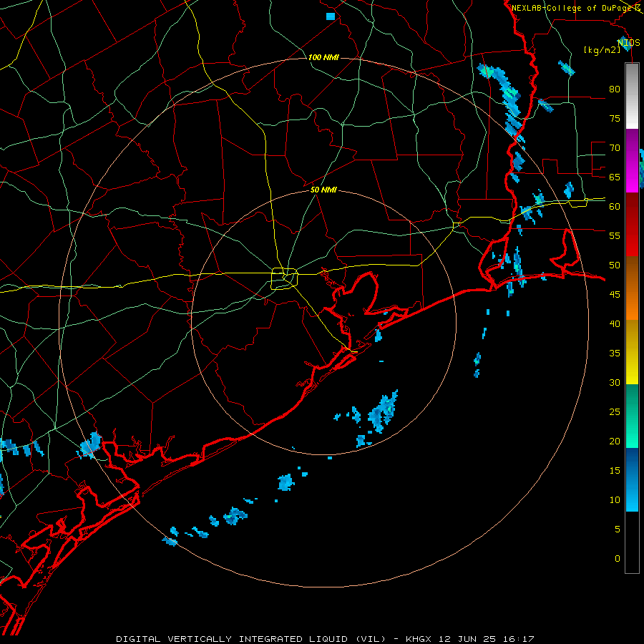The height and width of the screenshot is (644, 644).
Task: Pick the blue segment of the VIL scale
Action: click(x=632, y=479)
